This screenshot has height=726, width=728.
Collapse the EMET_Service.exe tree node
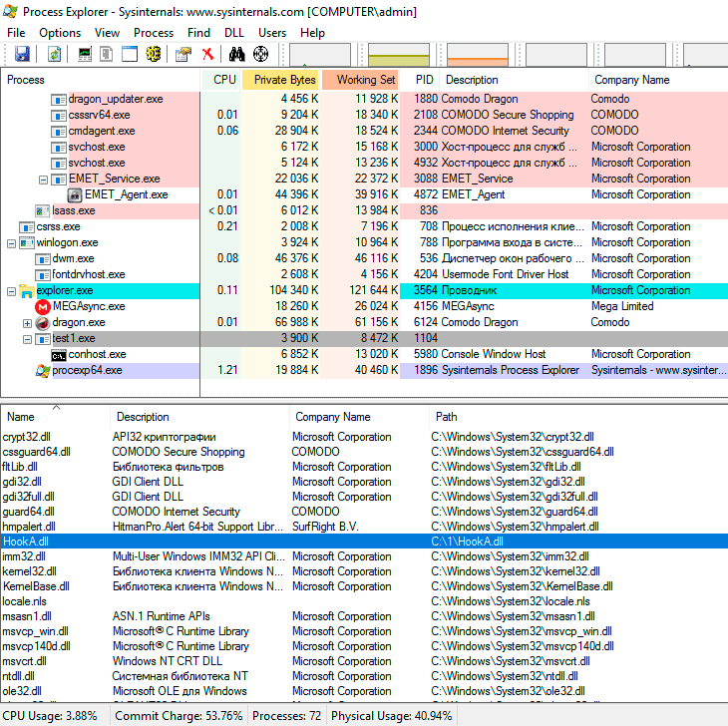click(x=43, y=180)
